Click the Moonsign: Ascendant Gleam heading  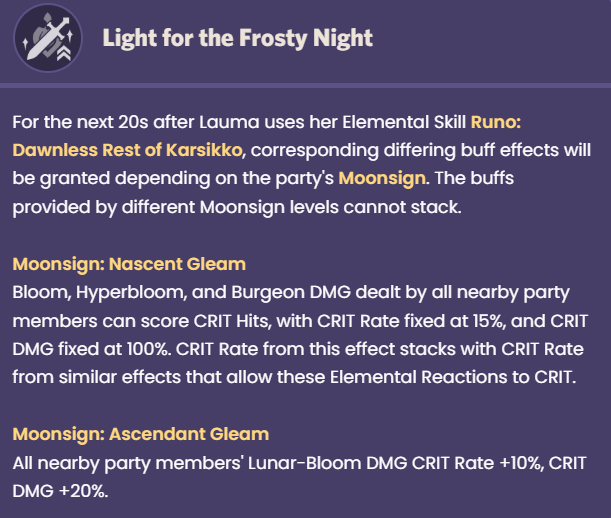(141, 434)
